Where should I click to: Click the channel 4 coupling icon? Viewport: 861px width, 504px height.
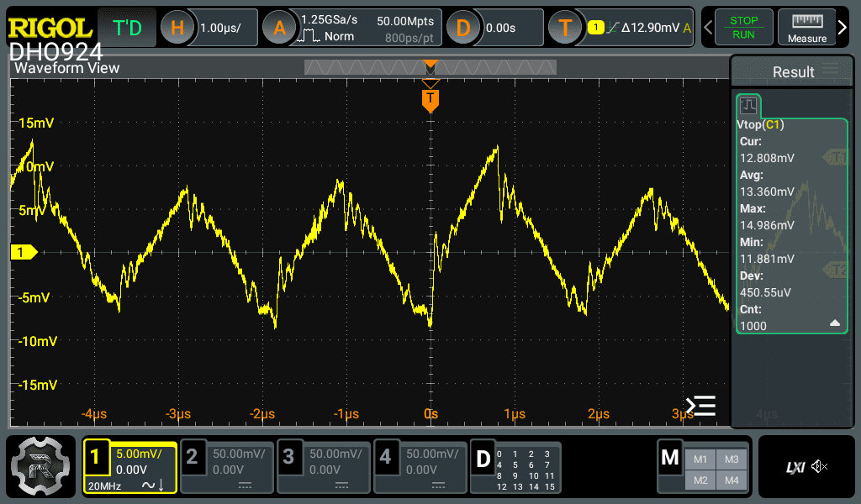[x=438, y=486]
